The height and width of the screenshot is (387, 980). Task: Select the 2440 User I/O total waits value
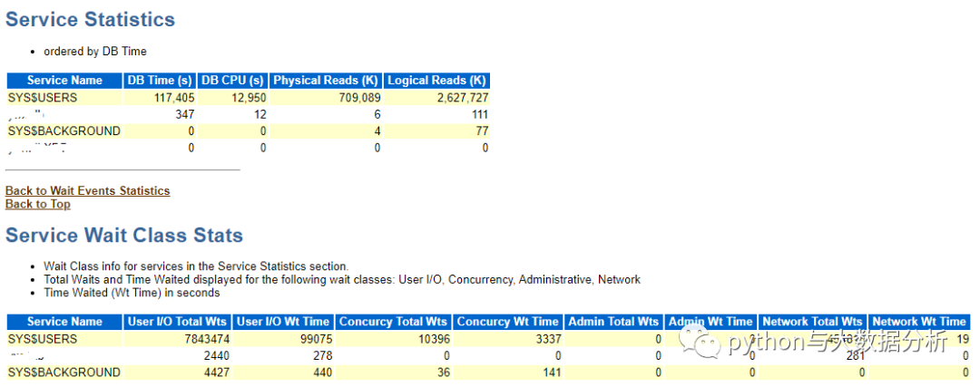coord(216,356)
